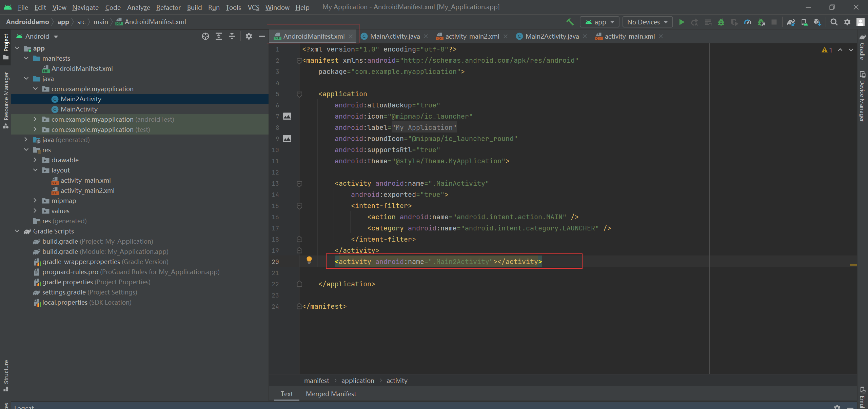Run the app with green play button
The image size is (868, 409).
click(x=682, y=22)
